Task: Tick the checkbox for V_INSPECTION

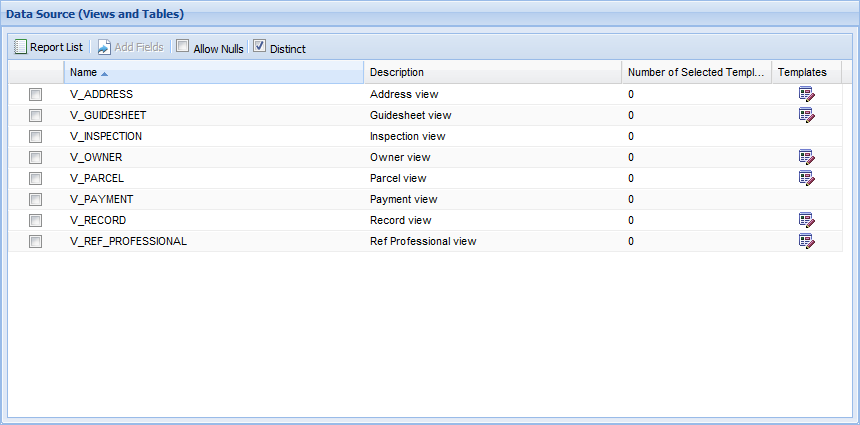Action: point(36,136)
